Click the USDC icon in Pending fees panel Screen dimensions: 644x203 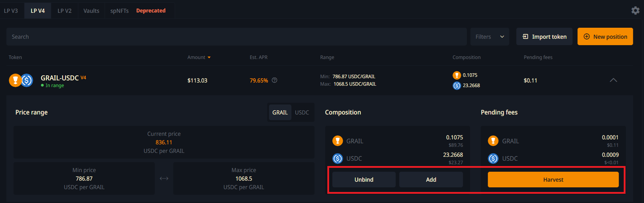tap(493, 158)
